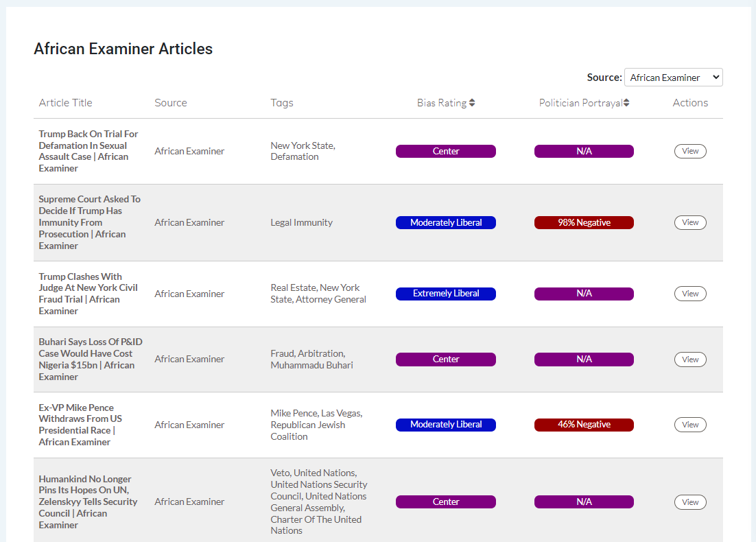Image resolution: width=756 pixels, height=542 pixels.
Task: Click View on the Buhari P&ID article
Action: click(x=690, y=359)
